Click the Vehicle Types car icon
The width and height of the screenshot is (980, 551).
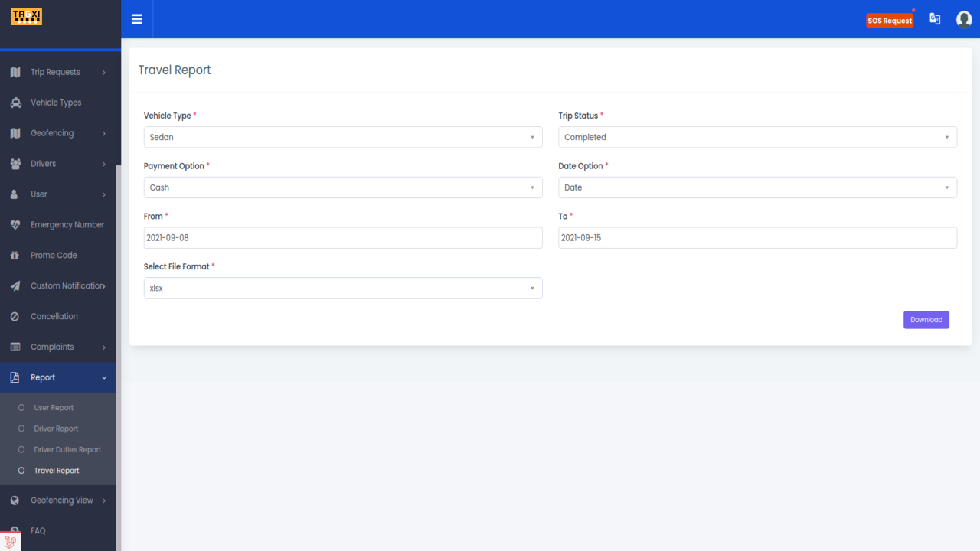point(13,103)
